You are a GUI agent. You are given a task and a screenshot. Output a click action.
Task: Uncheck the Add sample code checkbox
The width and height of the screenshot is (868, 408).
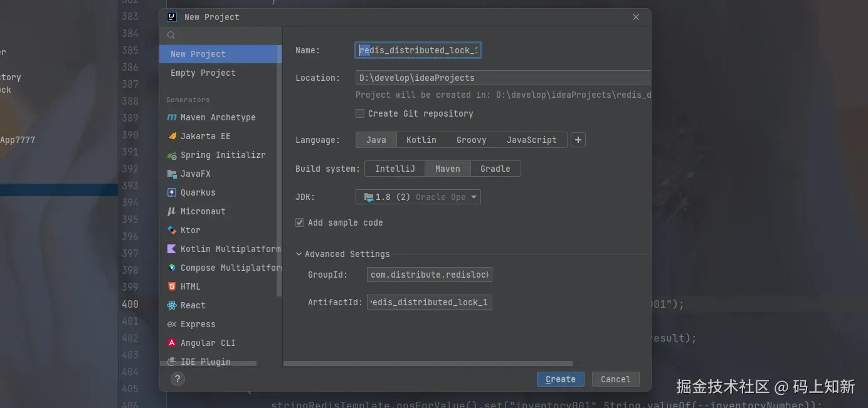point(300,222)
